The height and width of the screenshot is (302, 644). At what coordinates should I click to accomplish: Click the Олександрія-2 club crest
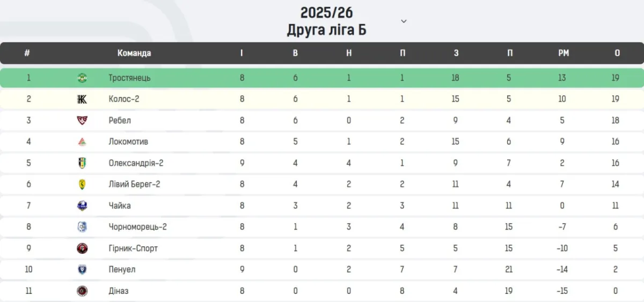point(82,163)
